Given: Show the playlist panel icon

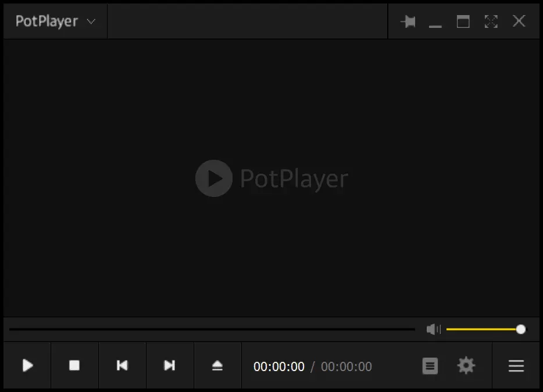Looking at the screenshot, I should (x=430, y=366).
